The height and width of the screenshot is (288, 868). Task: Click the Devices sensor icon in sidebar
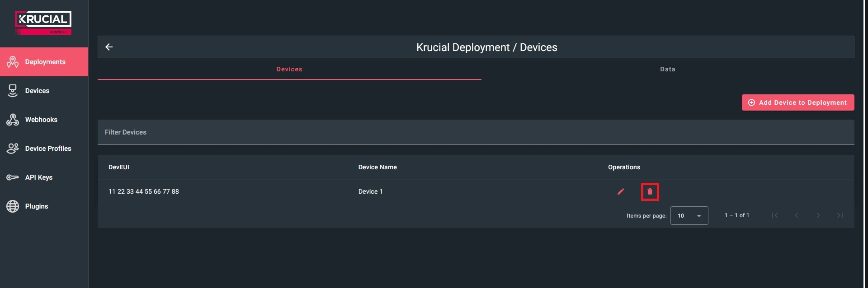pyautogui.click(x=13, y=91)
